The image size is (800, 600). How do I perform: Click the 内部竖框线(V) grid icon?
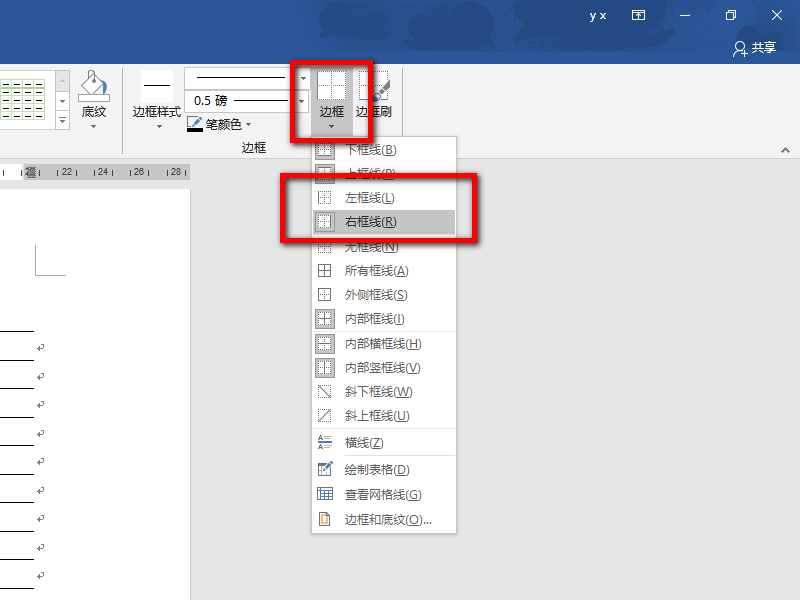(x=324, y=367)
